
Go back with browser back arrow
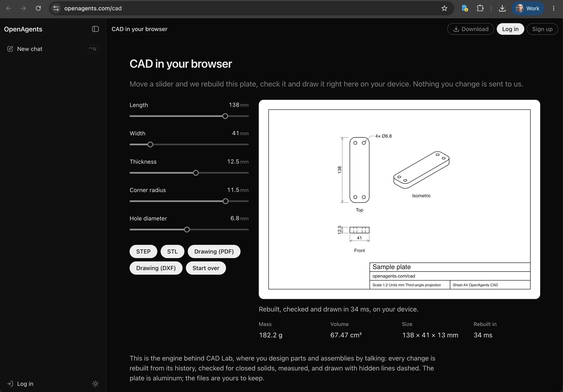9,8
